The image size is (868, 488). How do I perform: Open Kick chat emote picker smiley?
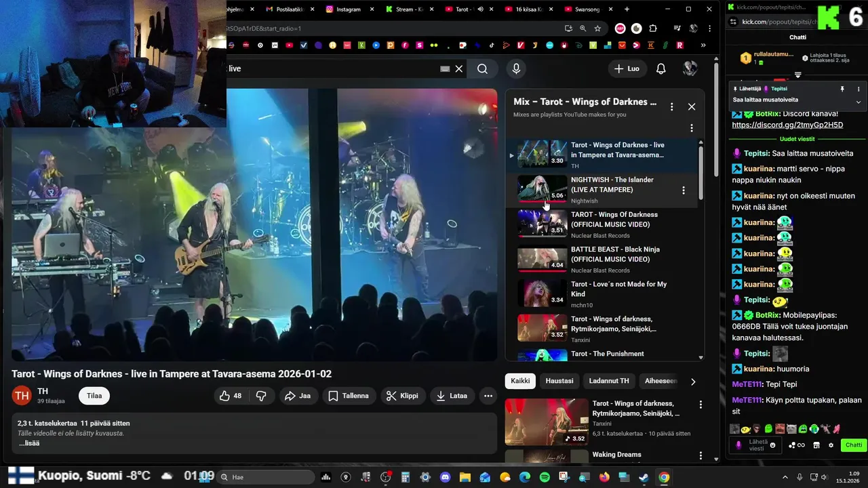(772, 445)
